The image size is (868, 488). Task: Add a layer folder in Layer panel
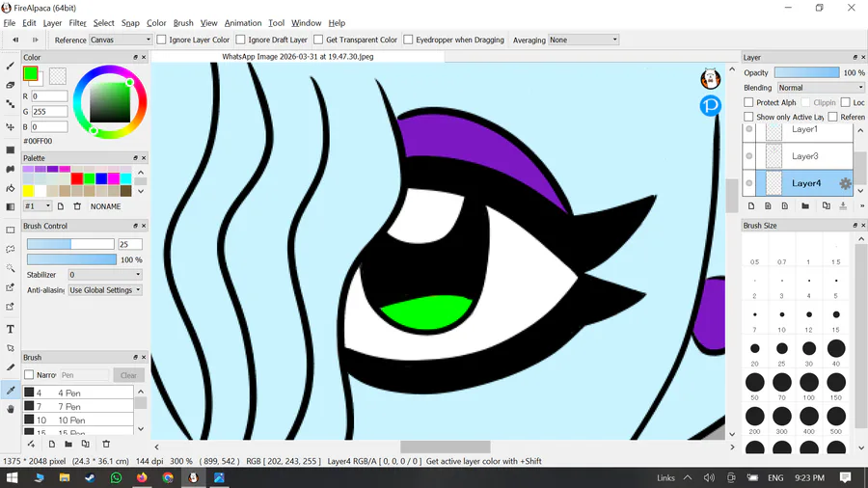coord(805,205)
